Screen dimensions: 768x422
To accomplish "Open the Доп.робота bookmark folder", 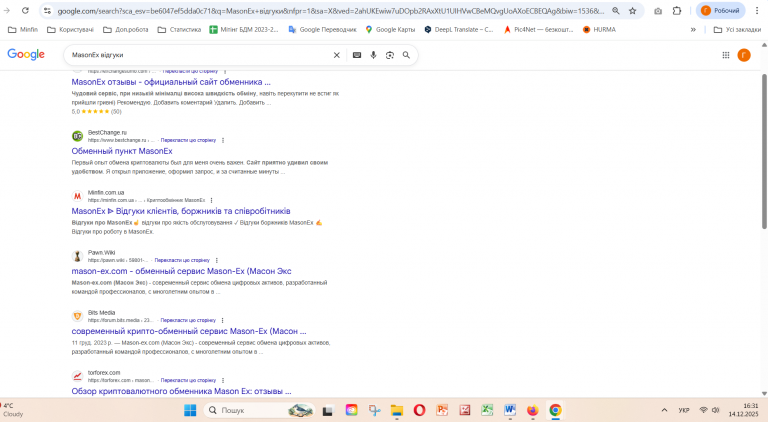I will point(126,29).
